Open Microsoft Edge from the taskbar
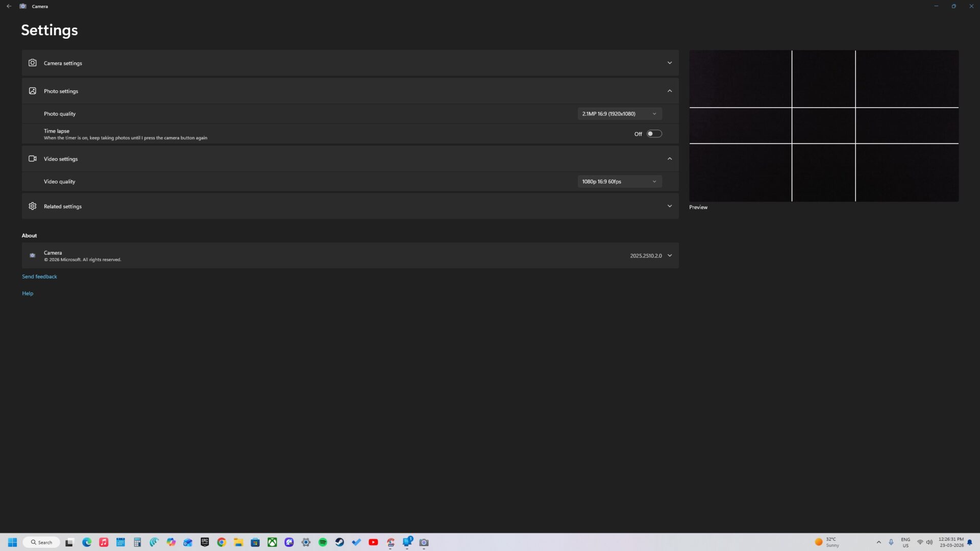 click(x=86, y=542)
